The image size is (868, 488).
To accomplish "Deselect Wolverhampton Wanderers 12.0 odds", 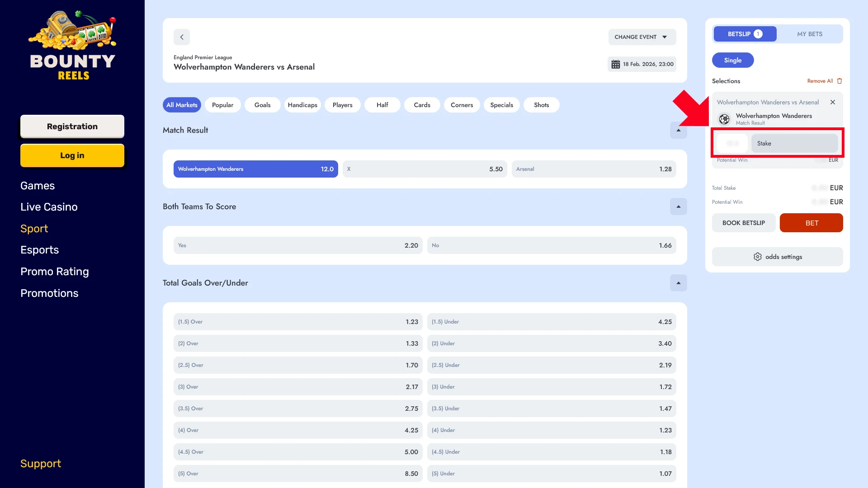I will (255, 169).
